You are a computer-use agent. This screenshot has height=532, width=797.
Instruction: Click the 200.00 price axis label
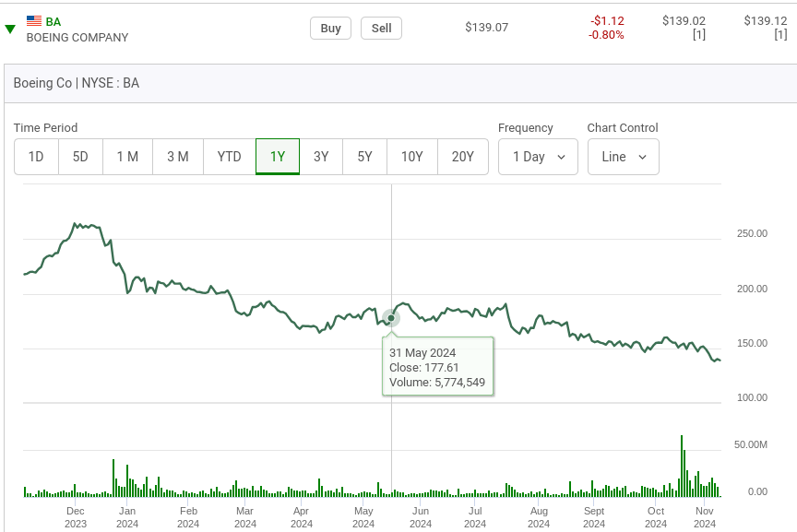753,289
